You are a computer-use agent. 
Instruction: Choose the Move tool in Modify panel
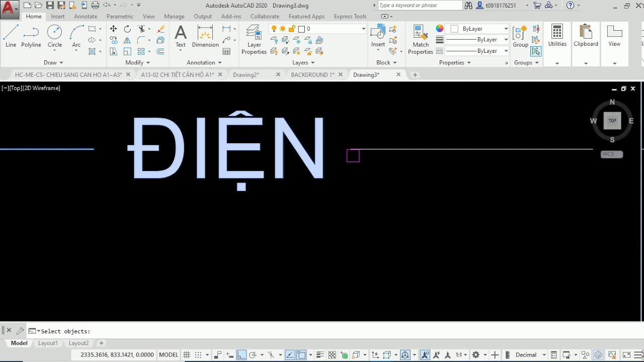click(x=114, y=29)
